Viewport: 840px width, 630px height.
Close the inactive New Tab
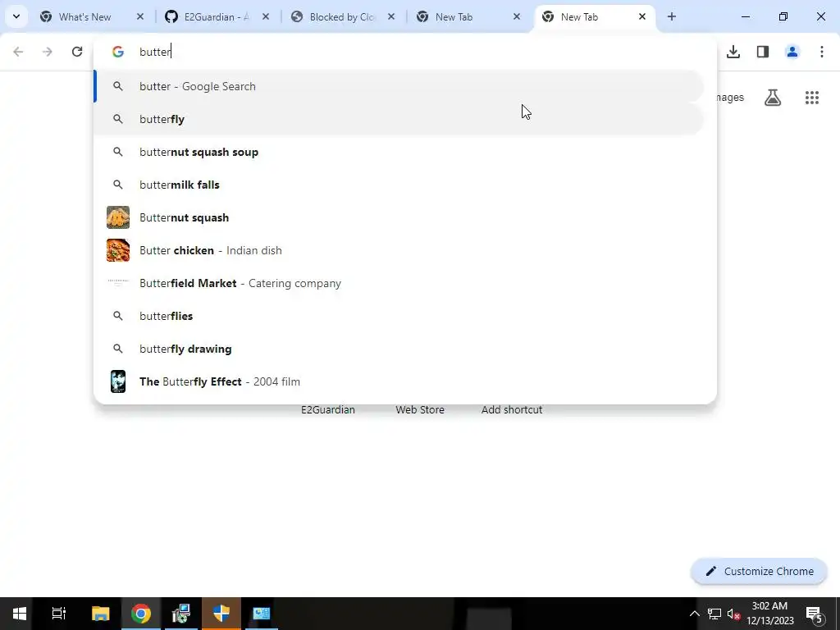517,16
